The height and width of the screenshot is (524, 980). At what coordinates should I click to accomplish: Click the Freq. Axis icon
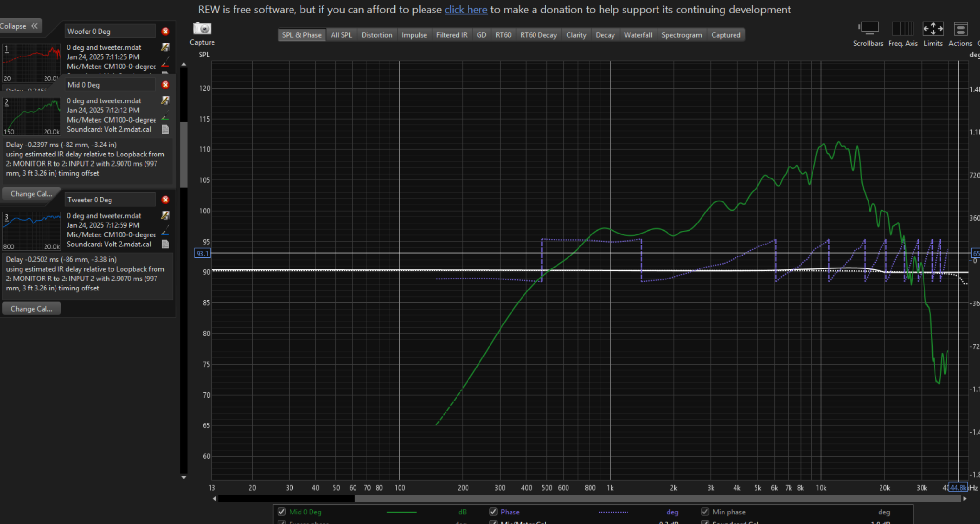902,29
